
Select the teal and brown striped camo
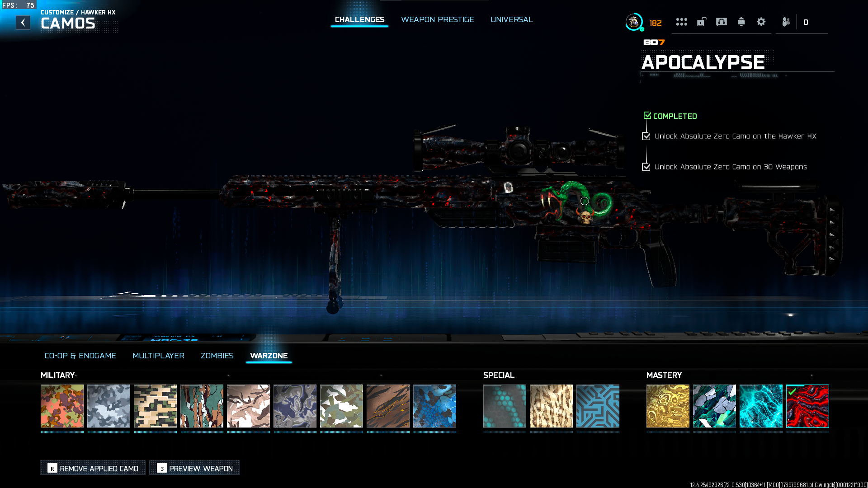point(202,406)
